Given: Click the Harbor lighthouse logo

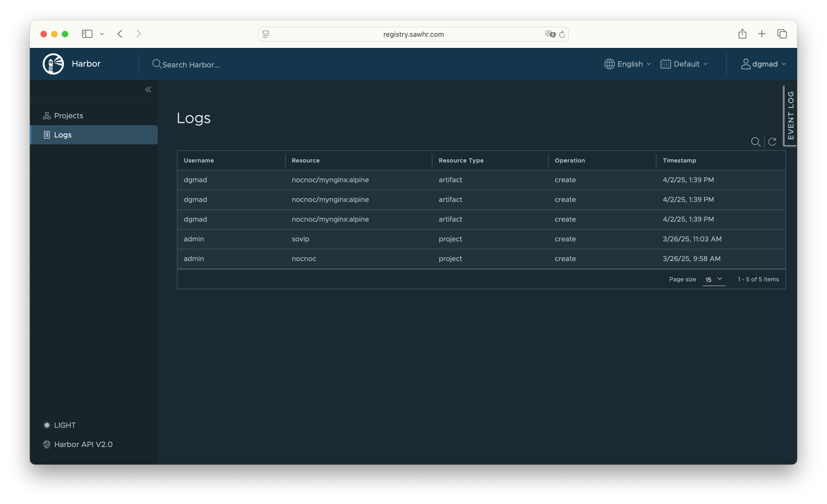Looking at the screenshot, I should (x=53, y=64).
